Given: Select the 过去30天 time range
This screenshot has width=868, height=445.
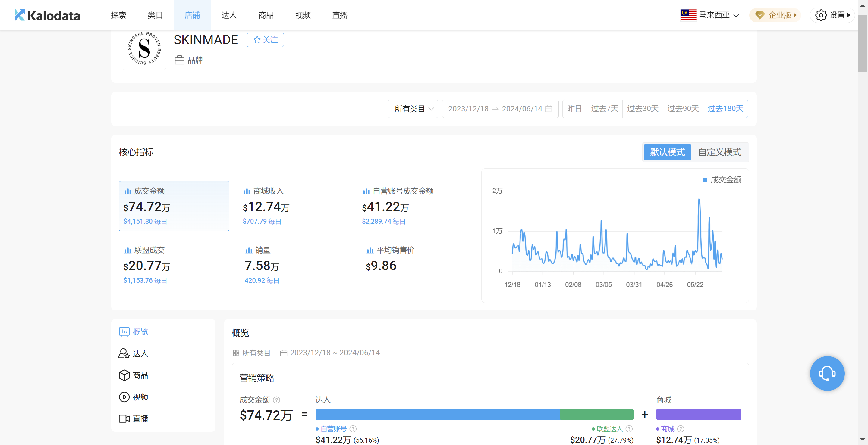Looking at the screenshot, I should coord(642,109).
